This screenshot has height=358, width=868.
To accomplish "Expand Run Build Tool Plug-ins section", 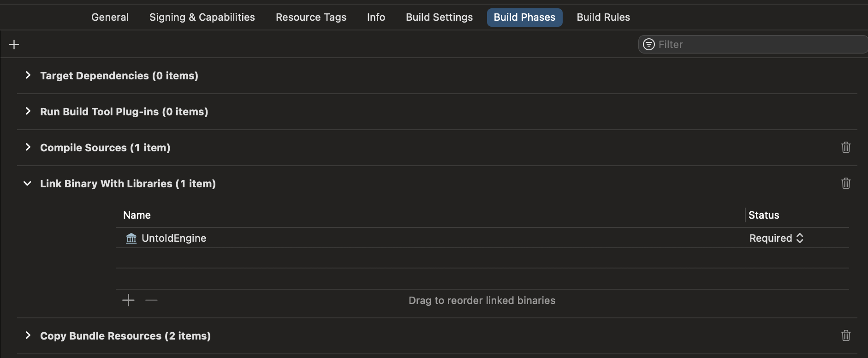I will [28, 111].
